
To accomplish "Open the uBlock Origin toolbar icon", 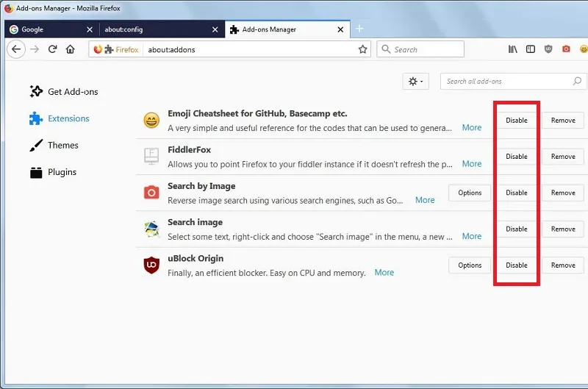I will [x=548, y=49].
